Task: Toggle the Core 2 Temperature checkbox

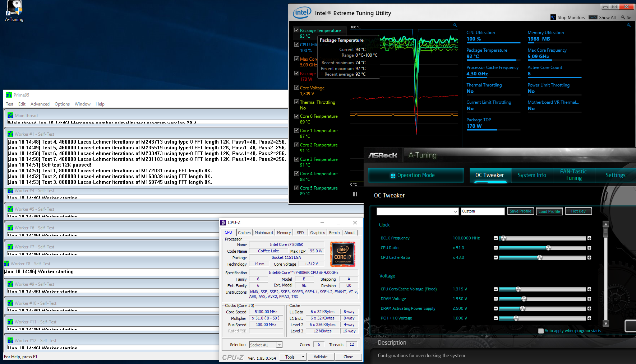Action: point(296,145)
